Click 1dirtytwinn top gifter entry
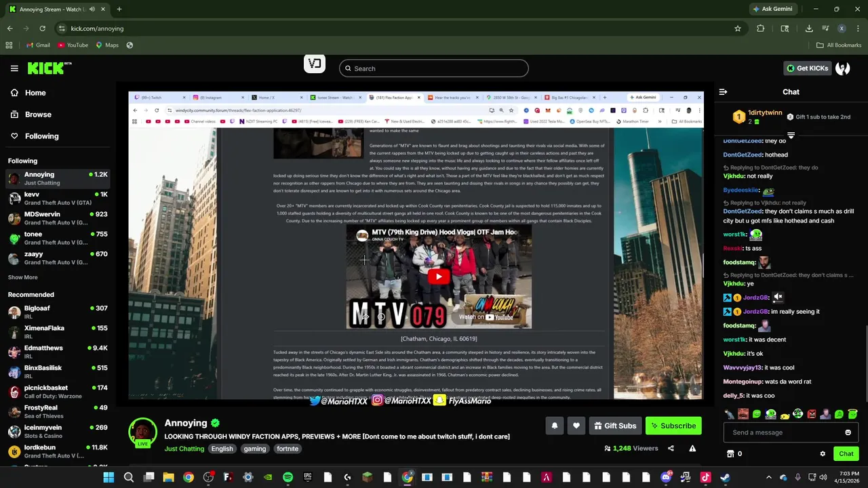The height and width of the screenshot is (488, 868). point(757,117)
